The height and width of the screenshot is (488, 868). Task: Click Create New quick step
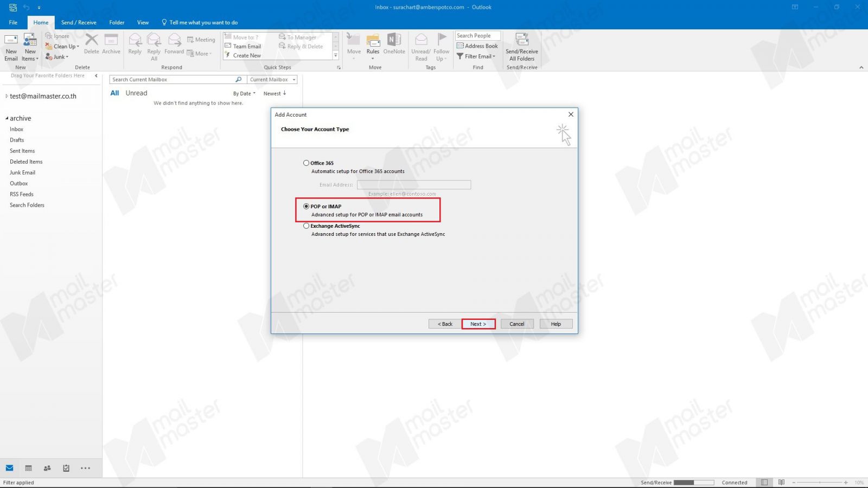tap(243, 55)
